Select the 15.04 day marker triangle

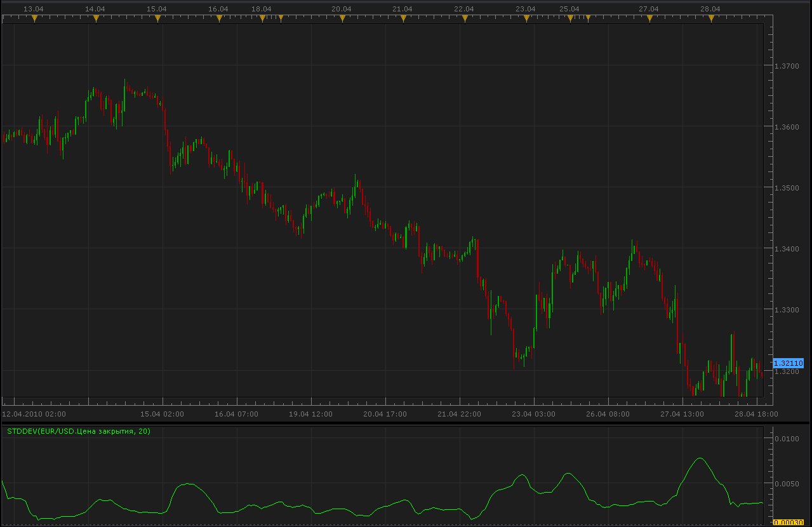coord(157,18)
